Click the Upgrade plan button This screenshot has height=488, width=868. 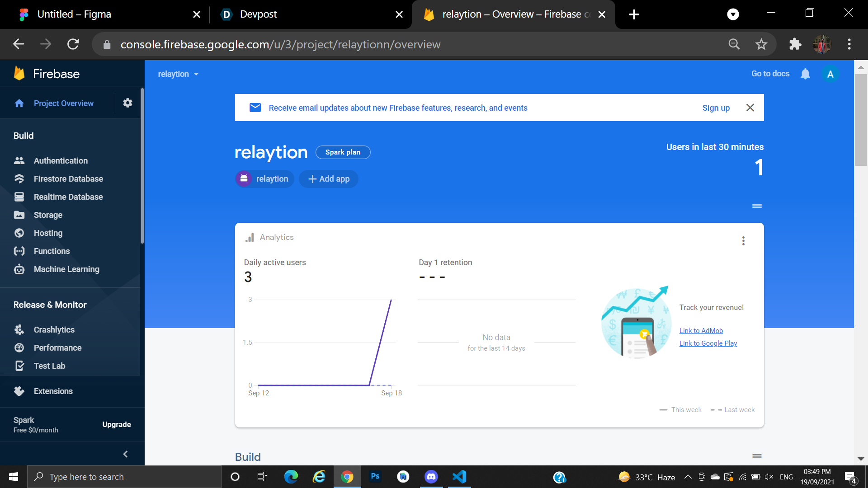(116, 425)
